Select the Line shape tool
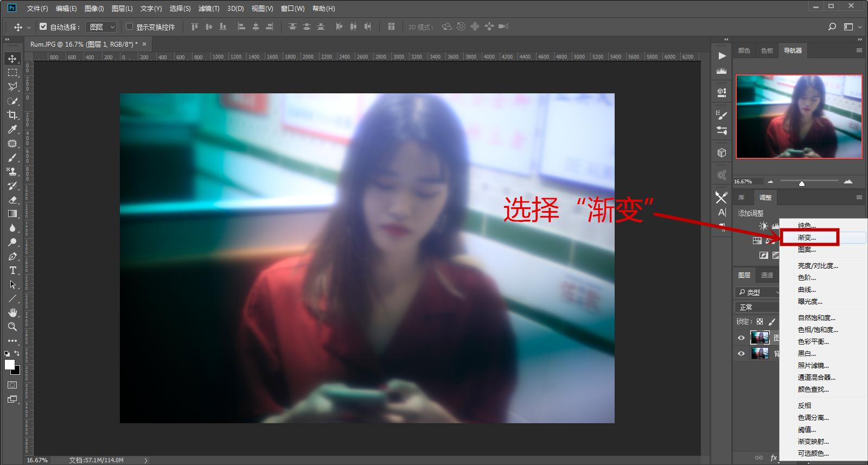This screenshot has height=465, width=868. [12, 298]
